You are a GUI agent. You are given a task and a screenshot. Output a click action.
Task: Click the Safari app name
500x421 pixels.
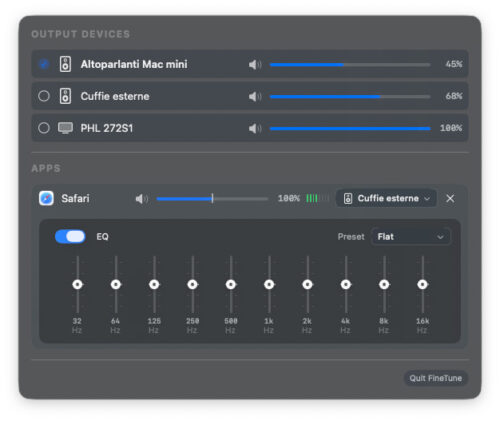click(x=75, y=199)
